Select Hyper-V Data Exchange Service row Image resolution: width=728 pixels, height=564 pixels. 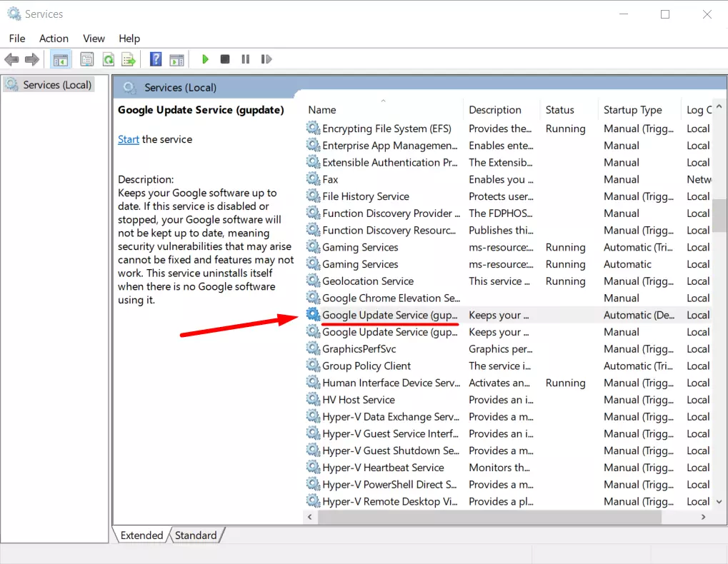tap(509, 416)
